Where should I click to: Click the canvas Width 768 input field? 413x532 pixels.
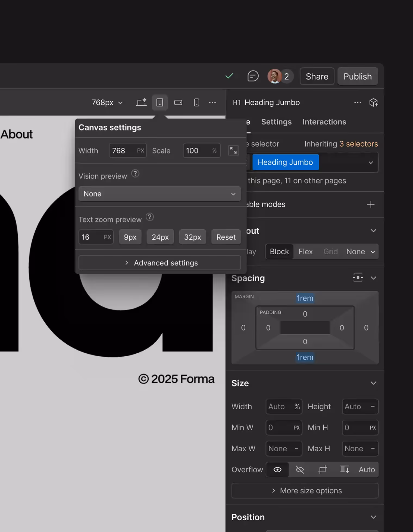pos(128,151)
